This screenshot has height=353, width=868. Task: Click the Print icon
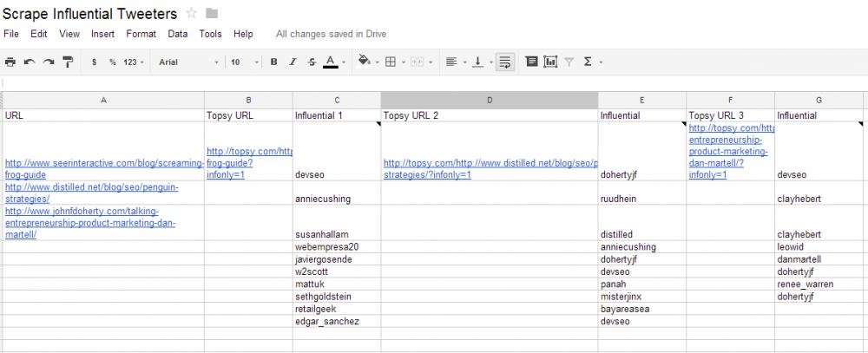click(x=10, y=62)
